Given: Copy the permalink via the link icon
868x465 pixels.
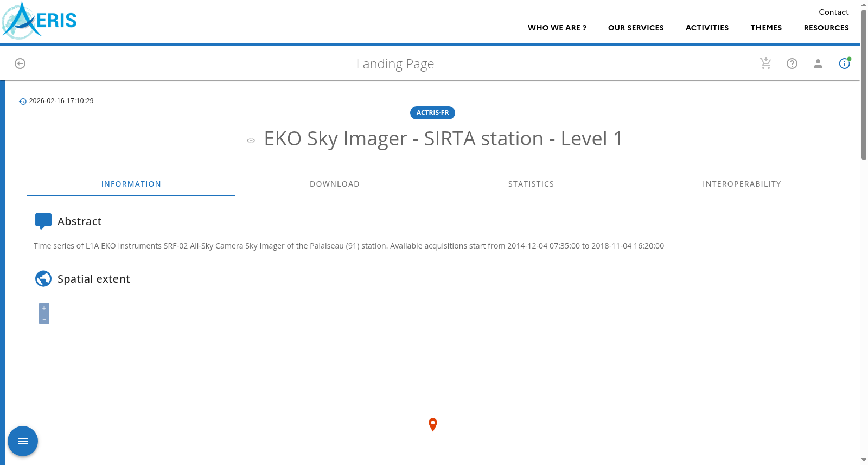Looking at the screenshot, I should (251, 141).
